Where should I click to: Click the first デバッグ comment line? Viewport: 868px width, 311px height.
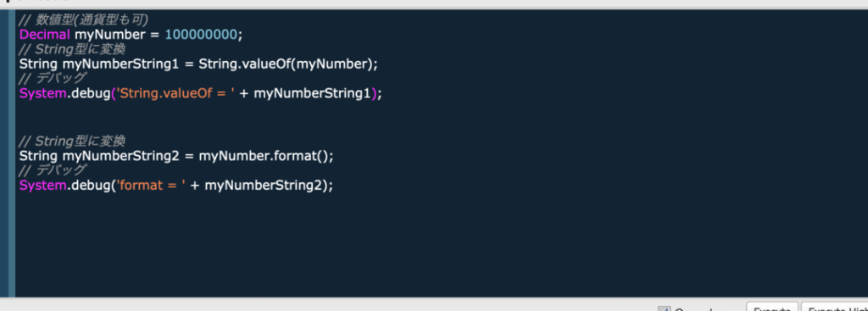(53, 79)
